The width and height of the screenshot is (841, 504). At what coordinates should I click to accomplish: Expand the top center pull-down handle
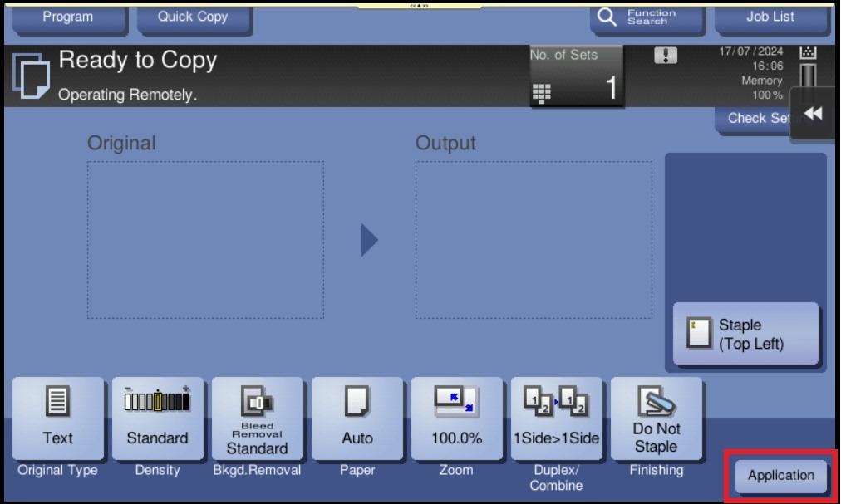(420, 5)
